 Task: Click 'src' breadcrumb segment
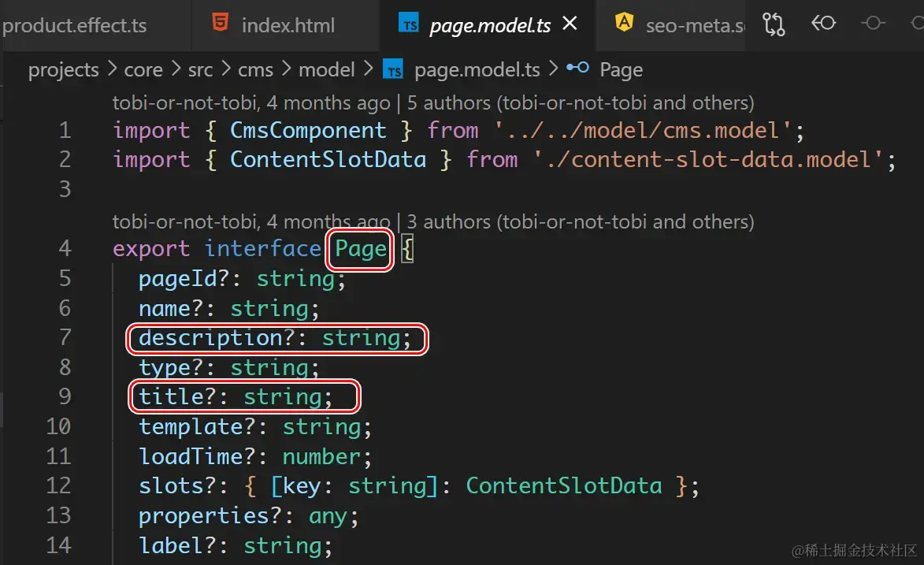[x=200, y=70]
